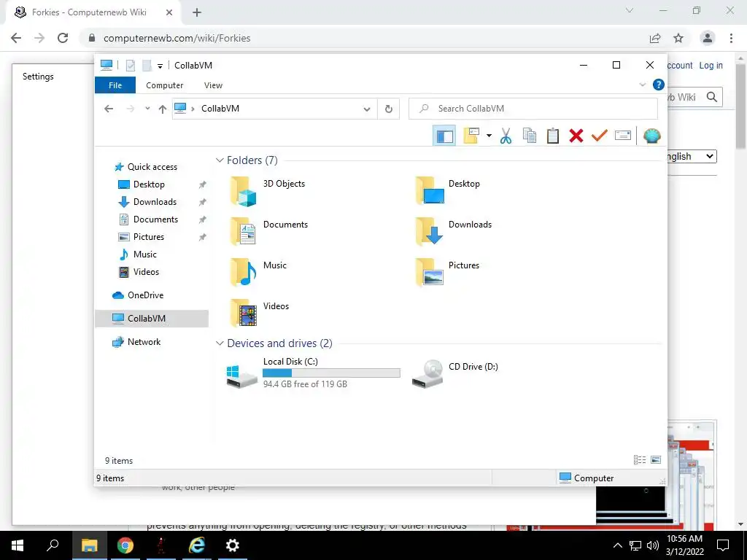Select OneDrive in the navigation pane
The image size is (747, 560).
(x=145, y=295)
